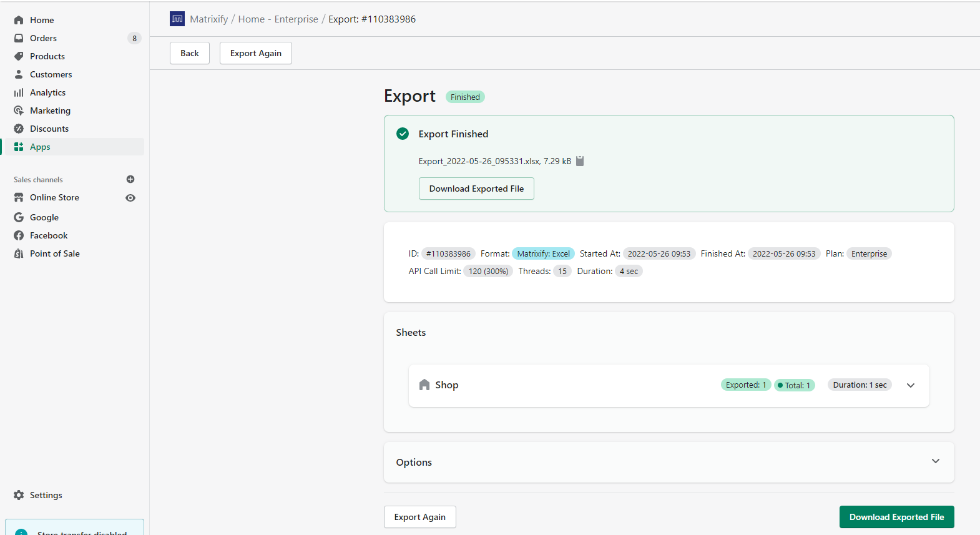
Task: Click the top Export Again button
Action: pos(255,53)
